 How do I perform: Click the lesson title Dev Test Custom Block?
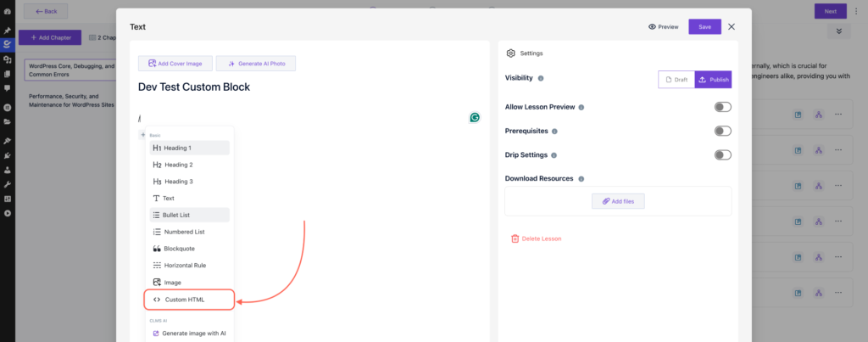click(x=194, y=87)
